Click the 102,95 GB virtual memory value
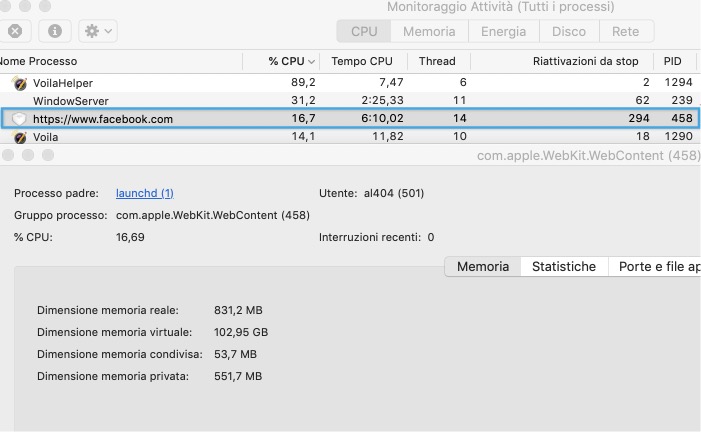 241,332
